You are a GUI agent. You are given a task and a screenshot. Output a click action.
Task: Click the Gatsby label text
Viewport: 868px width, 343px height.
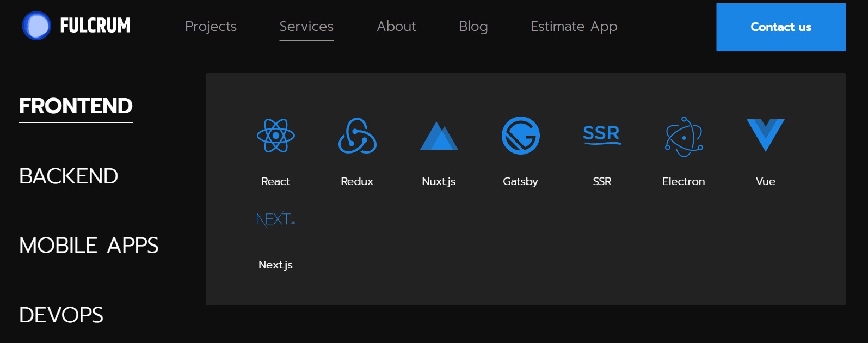520,181
